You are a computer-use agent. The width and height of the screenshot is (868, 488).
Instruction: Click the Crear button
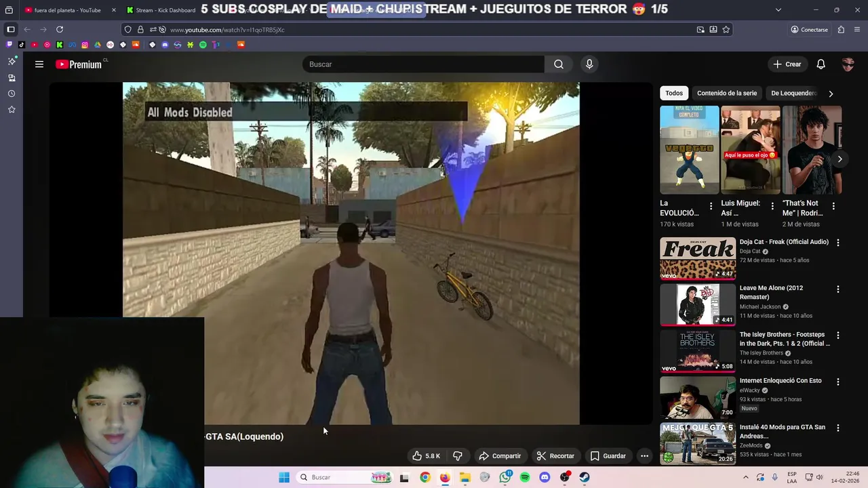(x=787, y=64)
